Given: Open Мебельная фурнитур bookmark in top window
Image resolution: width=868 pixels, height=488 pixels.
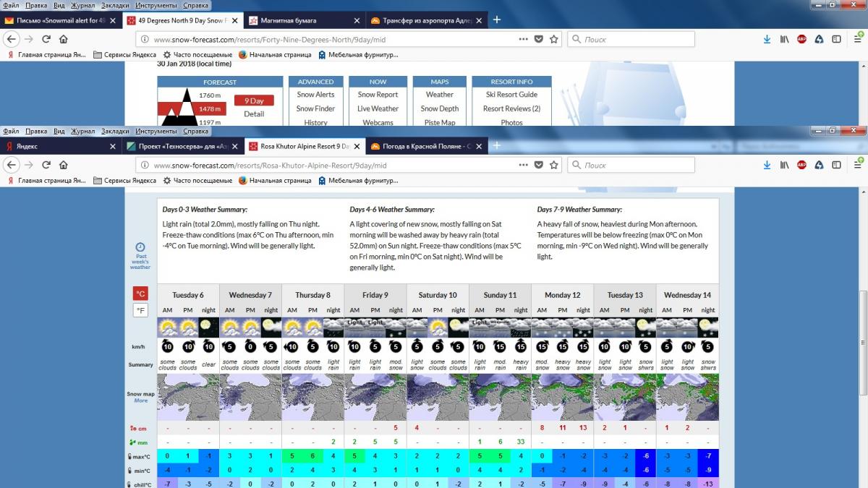Looking at the screenshot, I should tap(358, 54).
